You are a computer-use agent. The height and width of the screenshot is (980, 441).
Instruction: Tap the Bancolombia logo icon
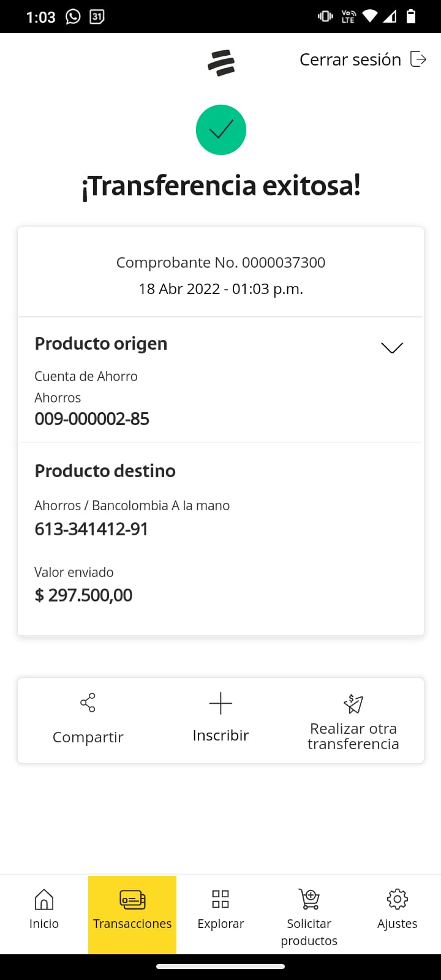(x=221, y=62)
